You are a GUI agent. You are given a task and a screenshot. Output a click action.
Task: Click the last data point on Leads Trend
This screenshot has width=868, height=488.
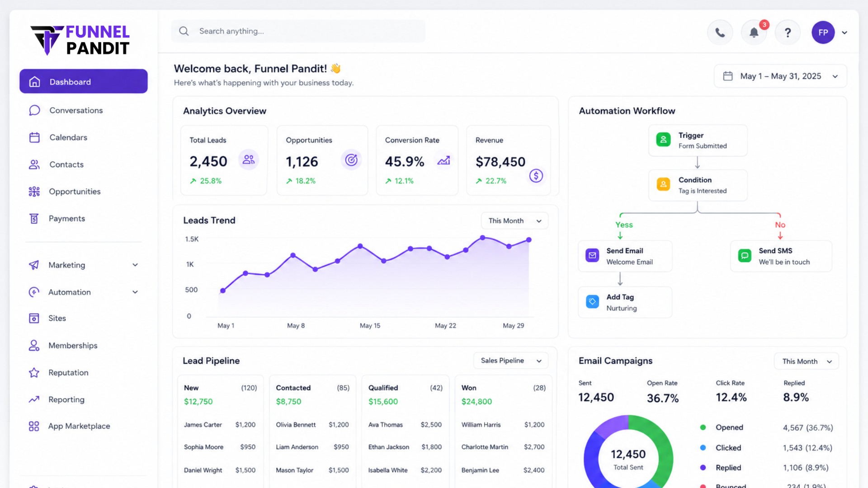[x=528, y=240]
